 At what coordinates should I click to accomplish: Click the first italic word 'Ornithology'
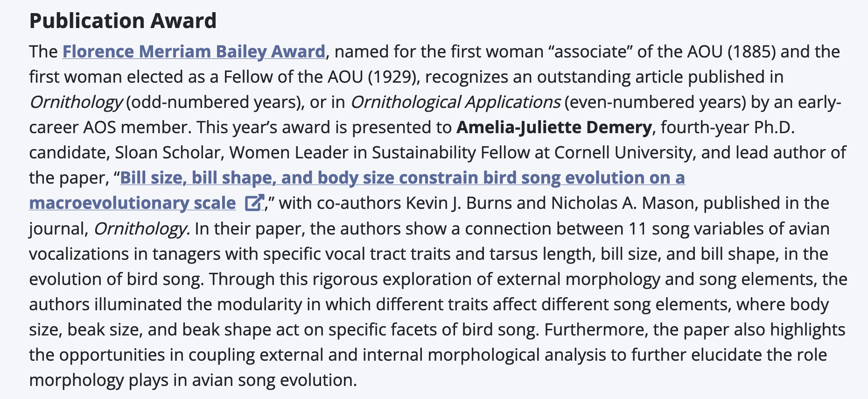pos(76,102)
